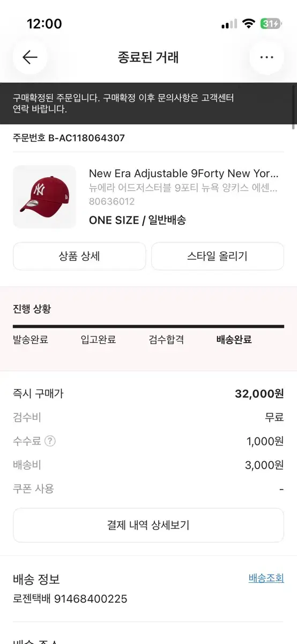This screenshot has width=297, height=644.
Task: Tap the vertical scrollbar at right edge
Action: 294,106
